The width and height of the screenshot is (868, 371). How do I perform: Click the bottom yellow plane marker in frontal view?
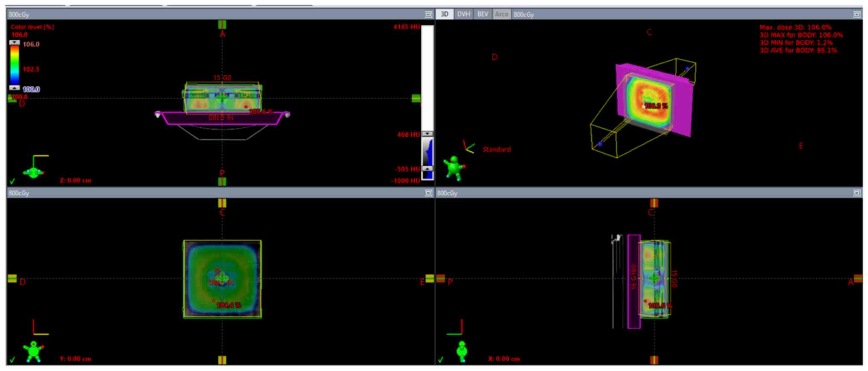click(x=222, y=360)
